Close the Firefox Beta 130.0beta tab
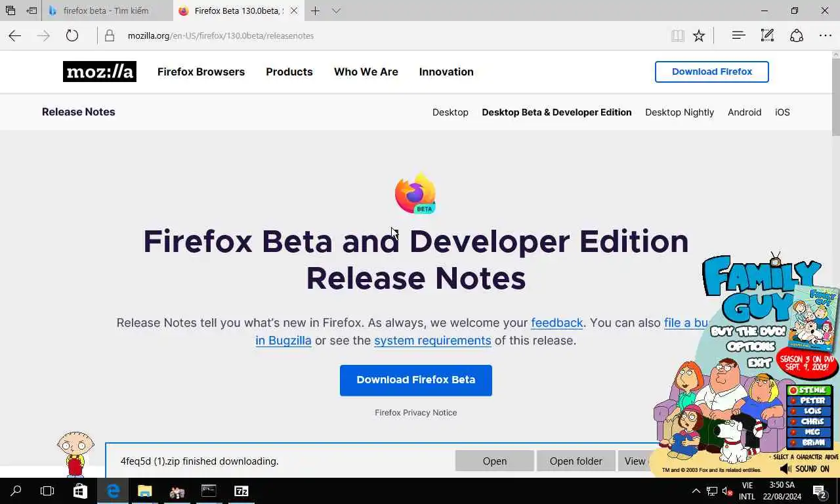The image size is (840, 504). click(x=293, y=10)
